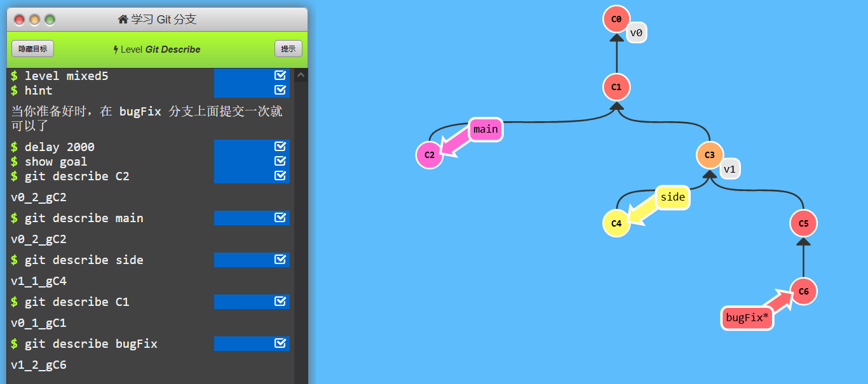Select the orange C3 commit node
The image size is (868, 384).
tap(710, 155)
